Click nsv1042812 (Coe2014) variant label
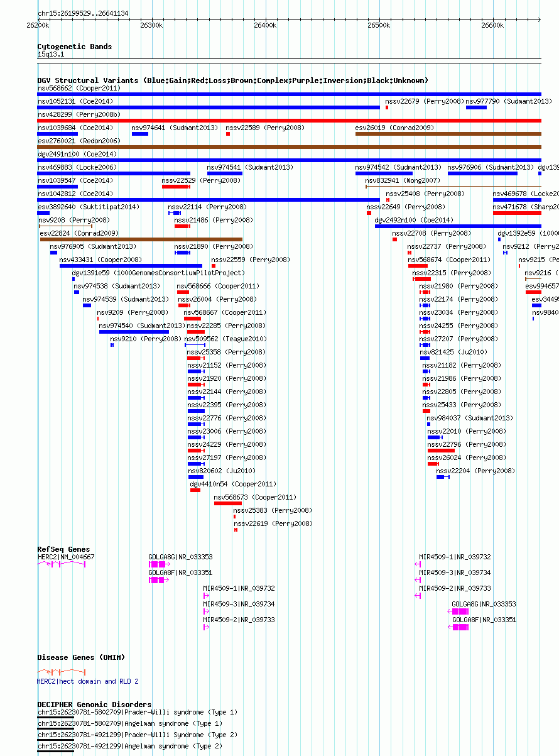The image size is (559, 756). point(75,194)
